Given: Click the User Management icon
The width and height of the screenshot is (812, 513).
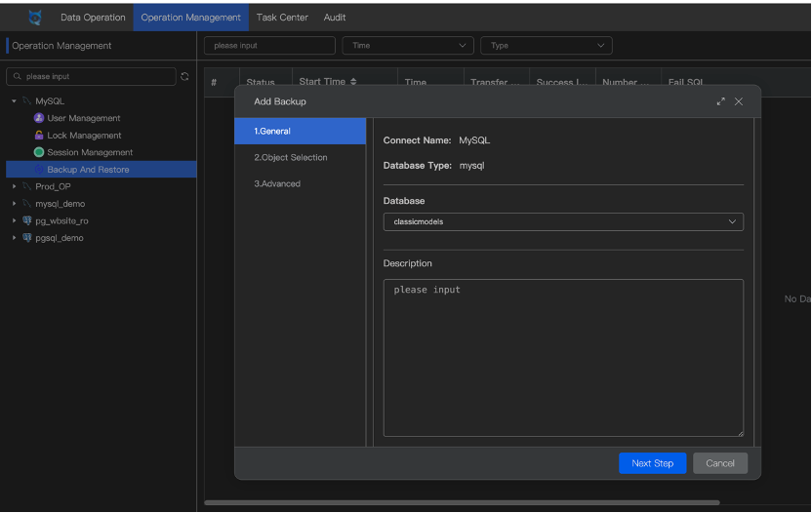Looking at the screenshot, I should click(x=39, y=118).
